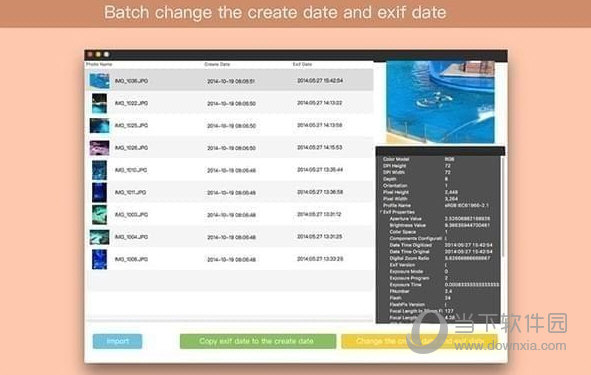Click the Pixel Width property row
591x375 pixels.
point(440,199)
